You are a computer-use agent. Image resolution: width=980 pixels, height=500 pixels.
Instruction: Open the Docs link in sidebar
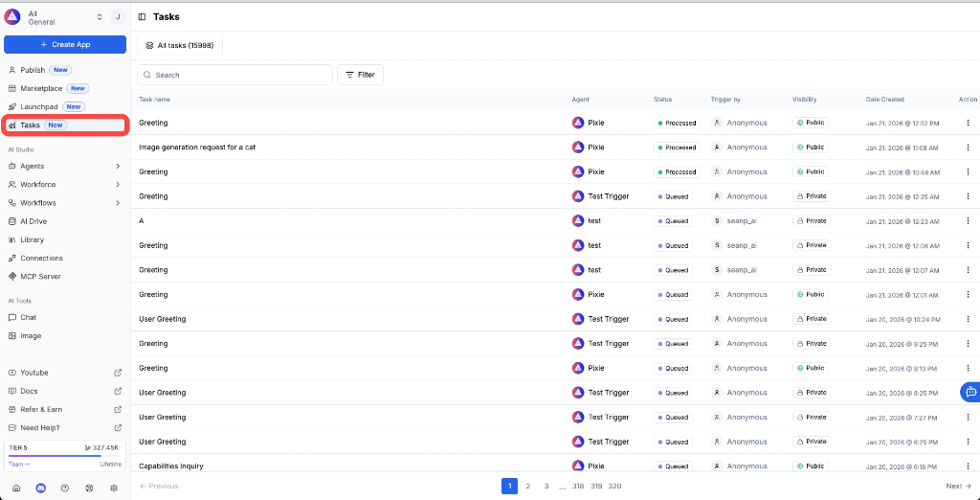click(65, 391)
